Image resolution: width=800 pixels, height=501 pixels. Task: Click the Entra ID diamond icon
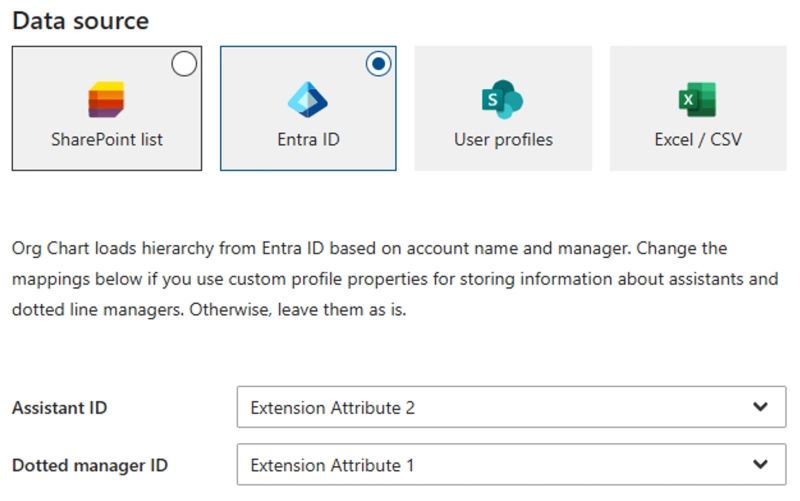tap(308, 99)
